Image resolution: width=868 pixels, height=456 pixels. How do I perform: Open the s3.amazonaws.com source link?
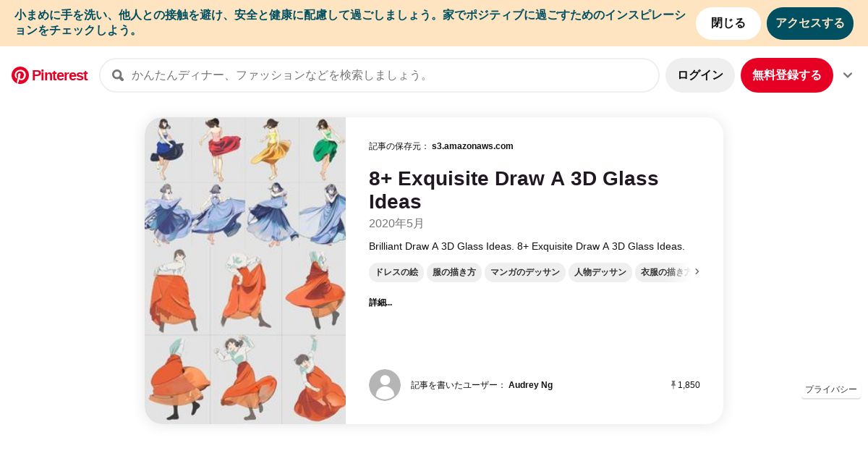tap(472, 146)
